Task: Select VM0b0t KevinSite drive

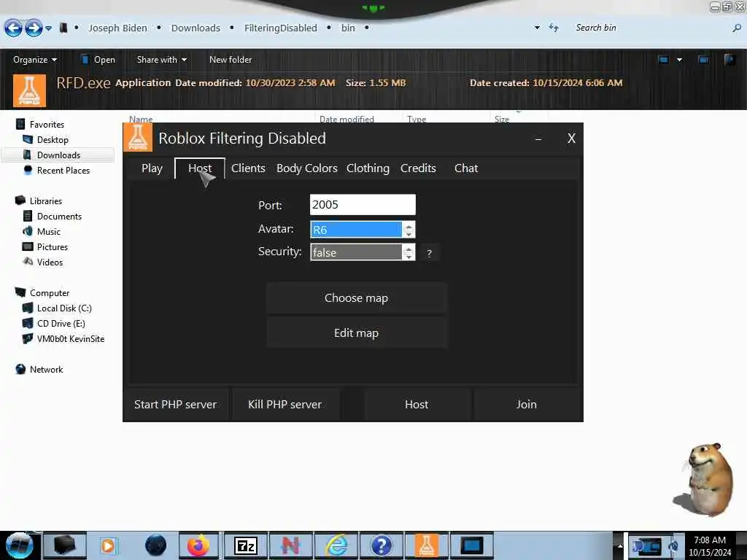Action: [x=71, y=338]
